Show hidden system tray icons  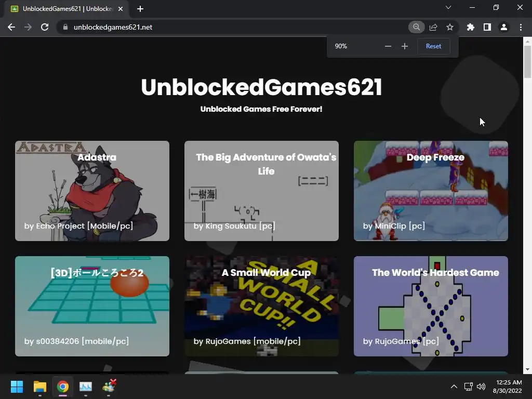(454, 387)
